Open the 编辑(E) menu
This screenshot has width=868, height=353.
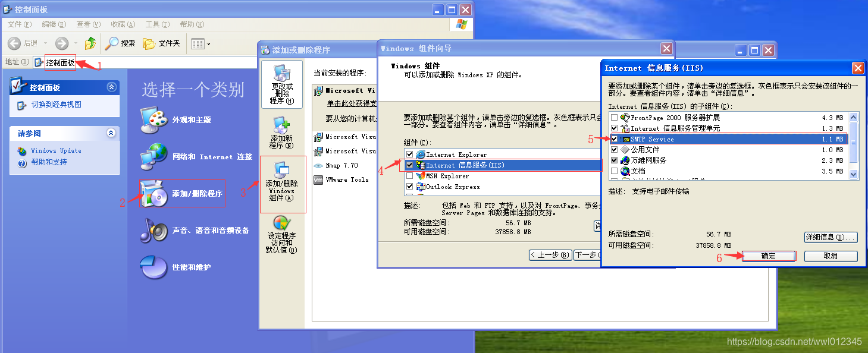coord(54,24)
